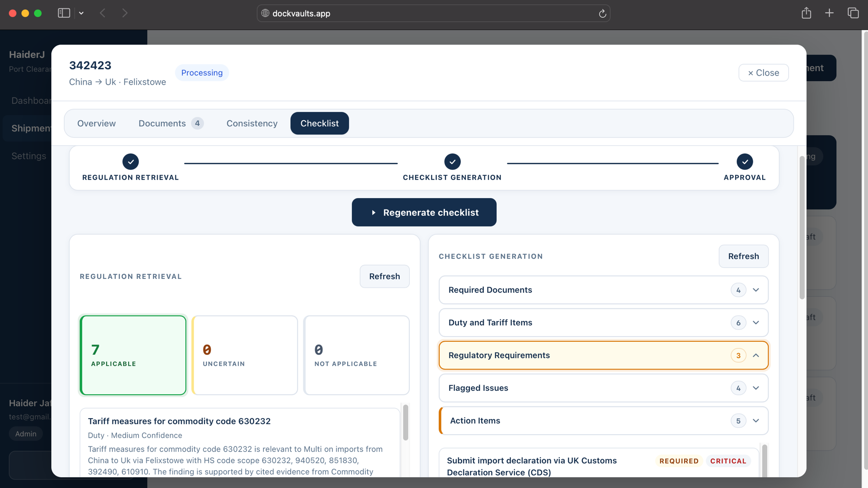Click shipment number 342423 heading
Image resolution: width=868 pixels, height=488 pixels.
coord(90,65)
